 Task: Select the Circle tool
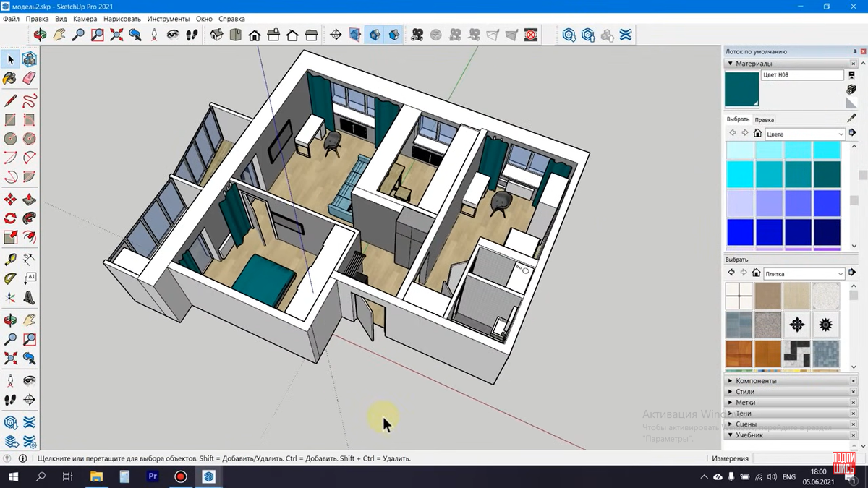tap(11, 139)
